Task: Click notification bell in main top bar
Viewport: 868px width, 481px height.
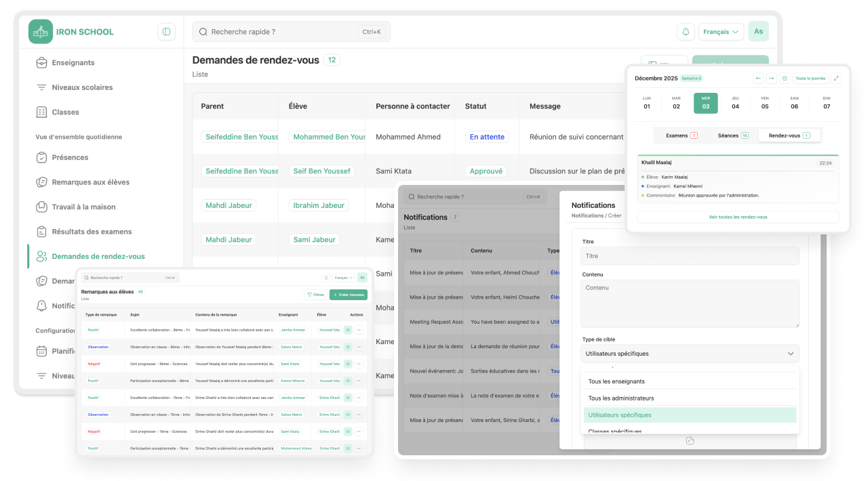Action: [686, 32]
